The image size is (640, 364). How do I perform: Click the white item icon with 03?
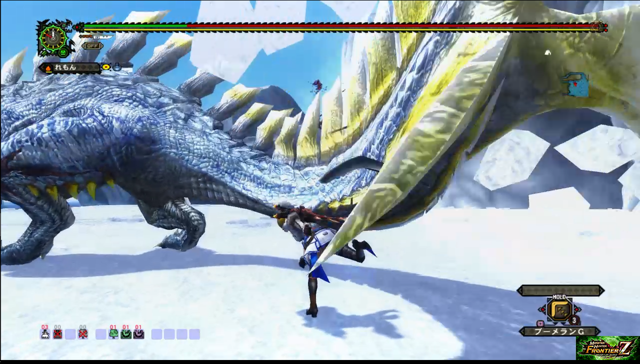point(45,334)
